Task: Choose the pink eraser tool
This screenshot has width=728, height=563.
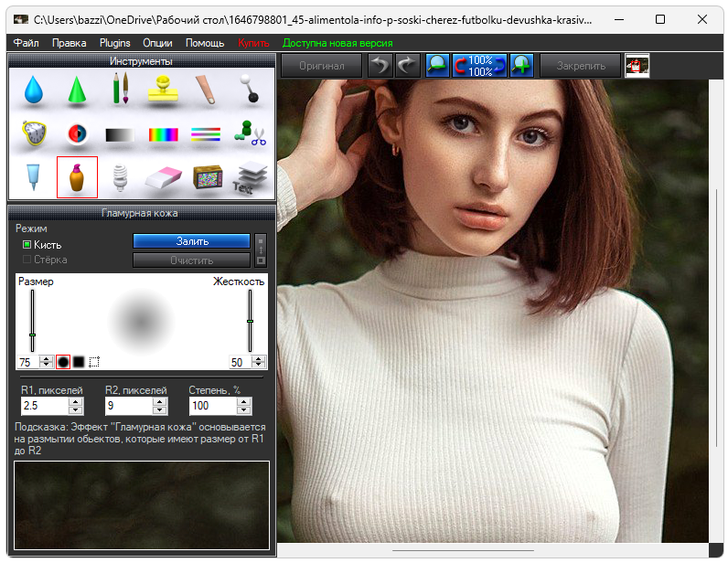Action: coord(163,176)
